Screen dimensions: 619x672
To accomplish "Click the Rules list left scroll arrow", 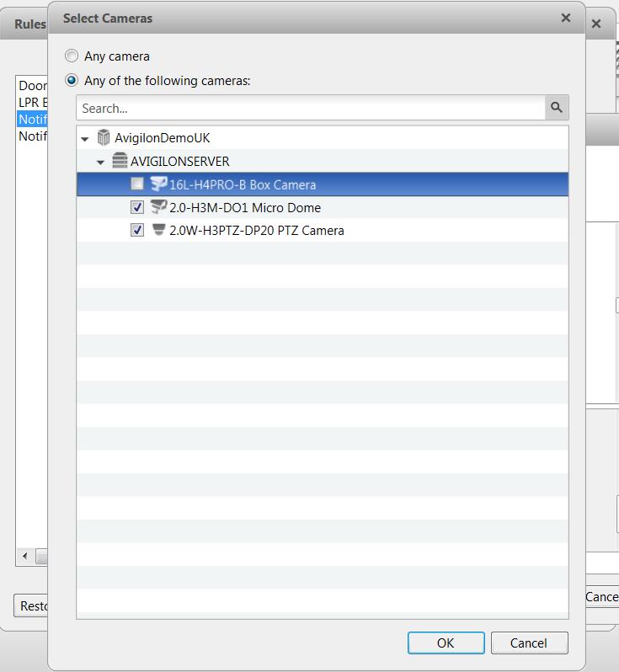I will click(25, 557).
